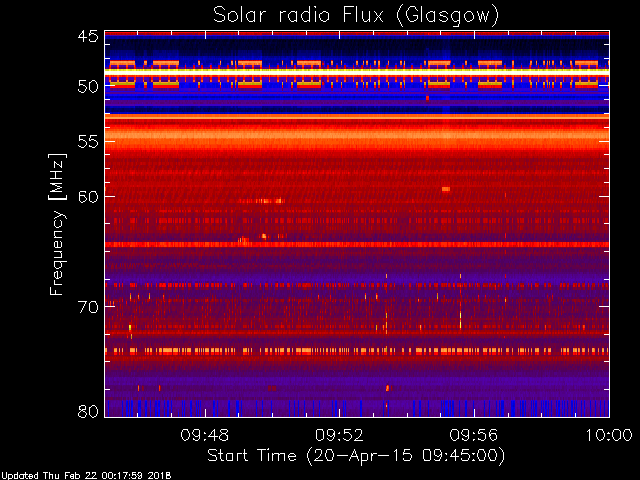The width and height of the screenshot is (640, 480).
Task: Click the 50 frequency tick label
Action: (88, 87)
